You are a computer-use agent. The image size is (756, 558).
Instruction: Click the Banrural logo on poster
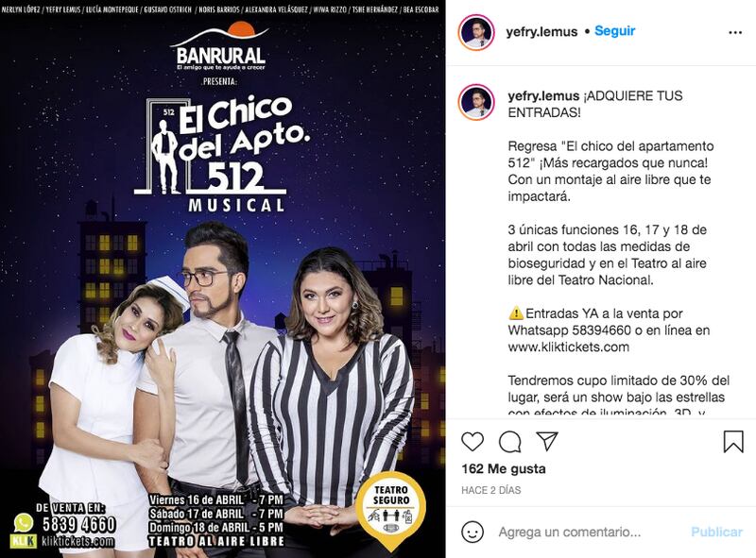pyautogui.click(x=220, y=48)
